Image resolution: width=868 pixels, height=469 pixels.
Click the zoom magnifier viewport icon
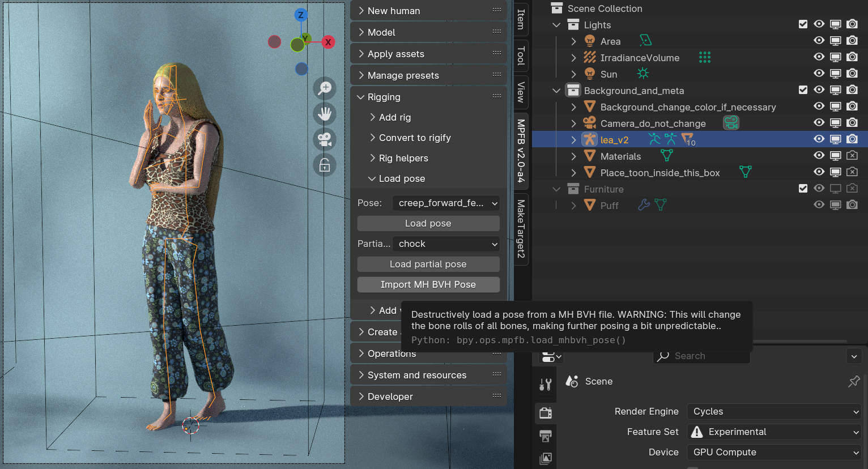[325, 88]
